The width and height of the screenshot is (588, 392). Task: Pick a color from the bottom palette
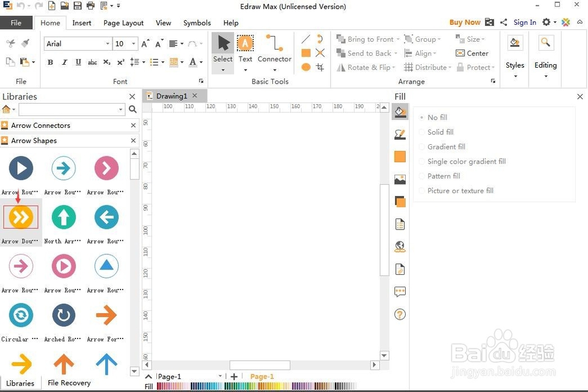tap(256, 386)
